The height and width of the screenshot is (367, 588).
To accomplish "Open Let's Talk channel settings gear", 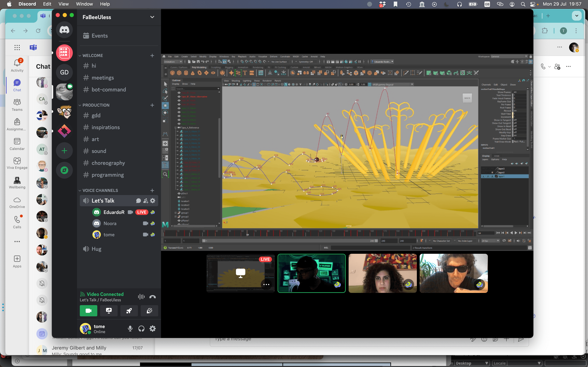I will [x=153, y=200].
